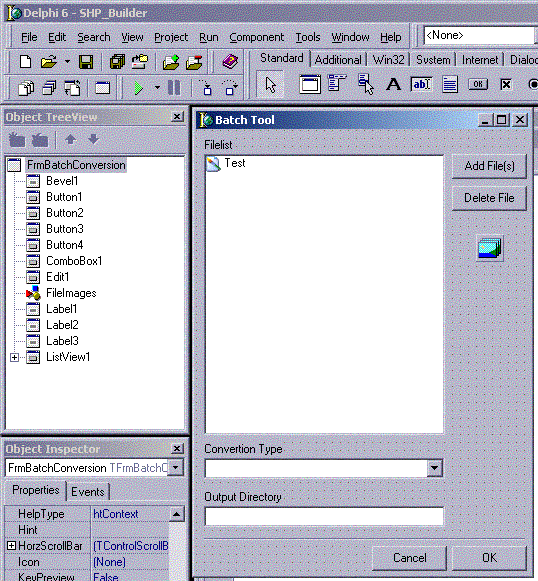The width and height of the screenshot is (538, 581).
Task: Switch to the System palette tab
Action: click(x=433, y=60)
